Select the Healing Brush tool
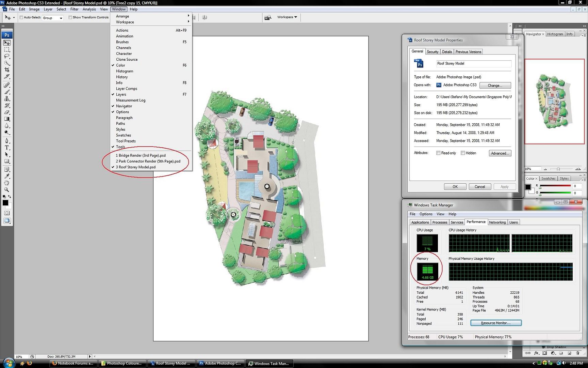The image size is (588, 368). [7, 85]
